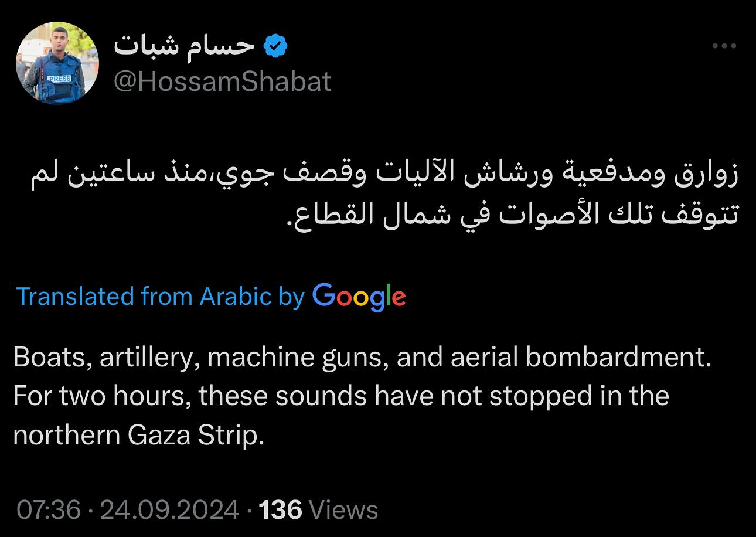The width and height of the screenshot is (756, 537).
Task: Click the 07:36 post time
Action: coord(49,509)
